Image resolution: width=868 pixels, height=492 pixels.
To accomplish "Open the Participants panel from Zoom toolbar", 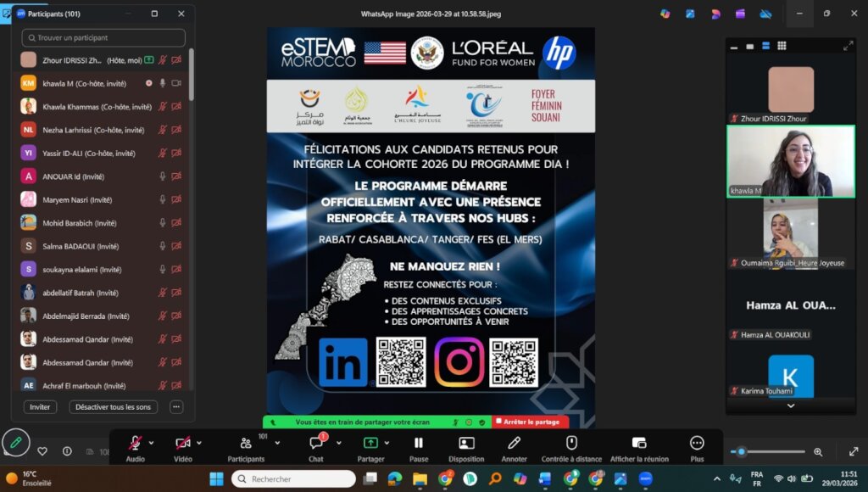I will [246, 448].
